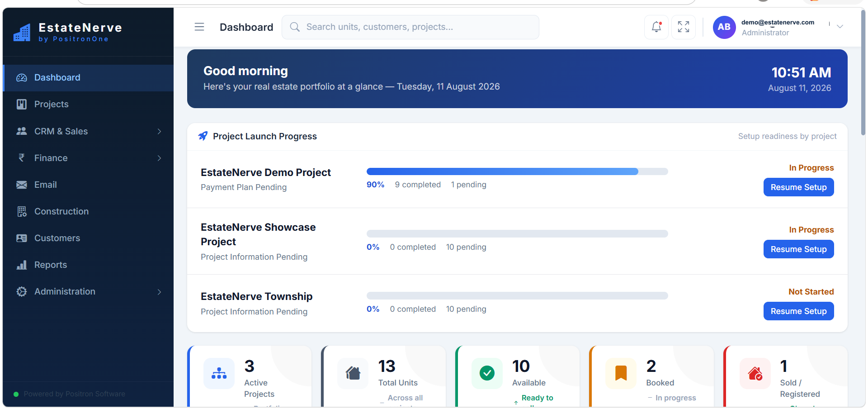The height and width of the screenshot is (409, 868).
Task: Click the 'In progress' text under Booked
Action: (x=675, y=398)
